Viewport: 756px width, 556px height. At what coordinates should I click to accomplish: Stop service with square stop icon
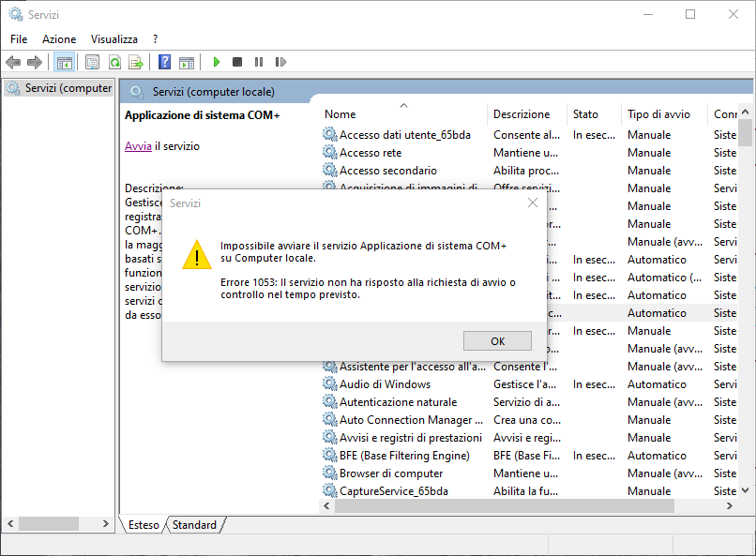point(237,62)
